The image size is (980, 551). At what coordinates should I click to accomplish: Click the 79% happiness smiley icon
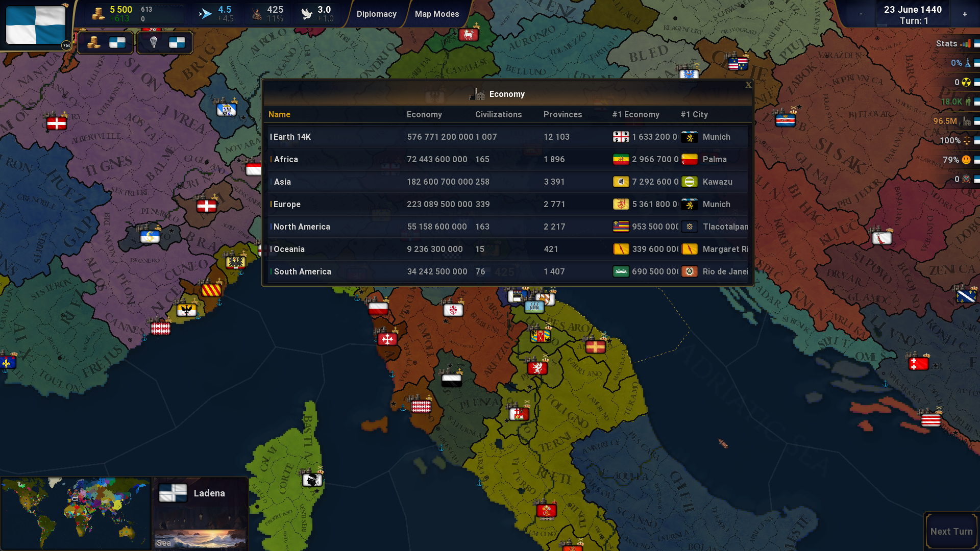pos(966,160)
